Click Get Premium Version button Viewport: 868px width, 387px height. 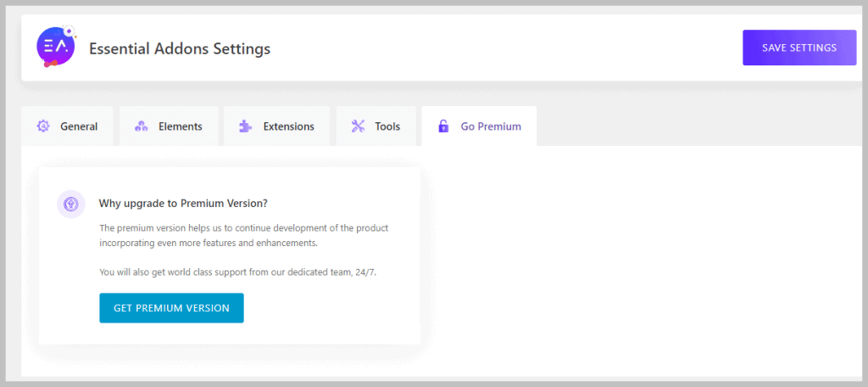pyautogui.click(x=171, y=308)
